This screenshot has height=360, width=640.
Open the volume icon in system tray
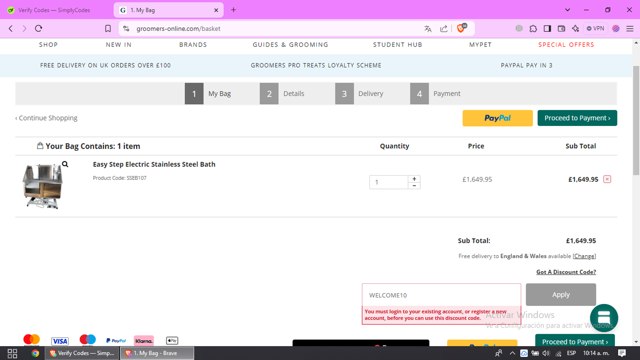(546, 353)
